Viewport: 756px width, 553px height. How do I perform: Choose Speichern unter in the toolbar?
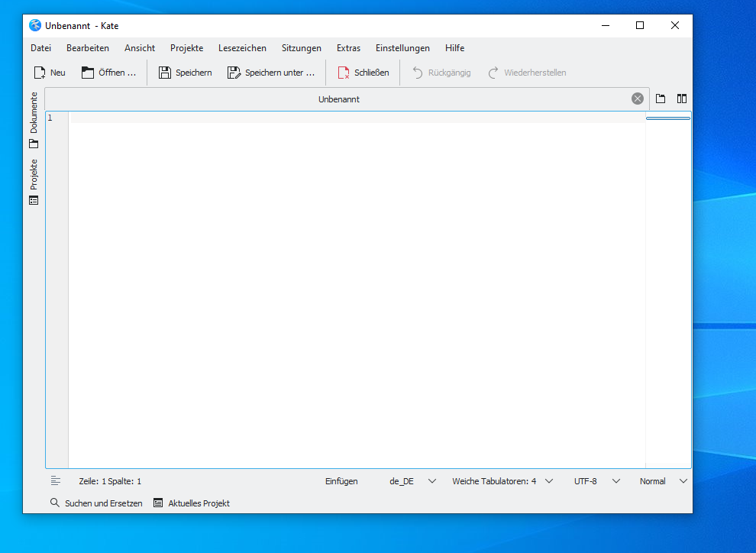coord(271,73)
